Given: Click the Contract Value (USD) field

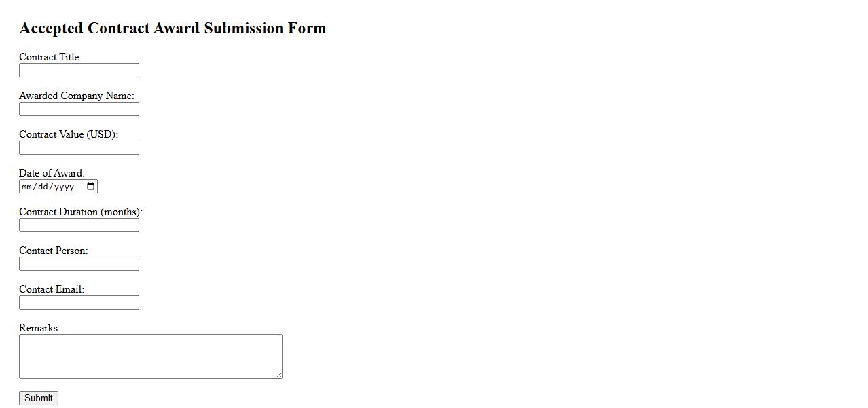Looking at the screenshot, I should (x=79, y=148).
